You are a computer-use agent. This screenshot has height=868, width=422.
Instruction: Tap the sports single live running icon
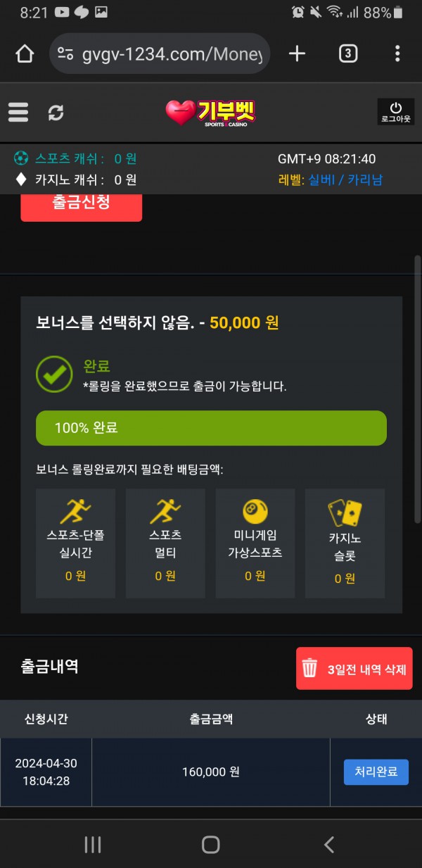75,512
